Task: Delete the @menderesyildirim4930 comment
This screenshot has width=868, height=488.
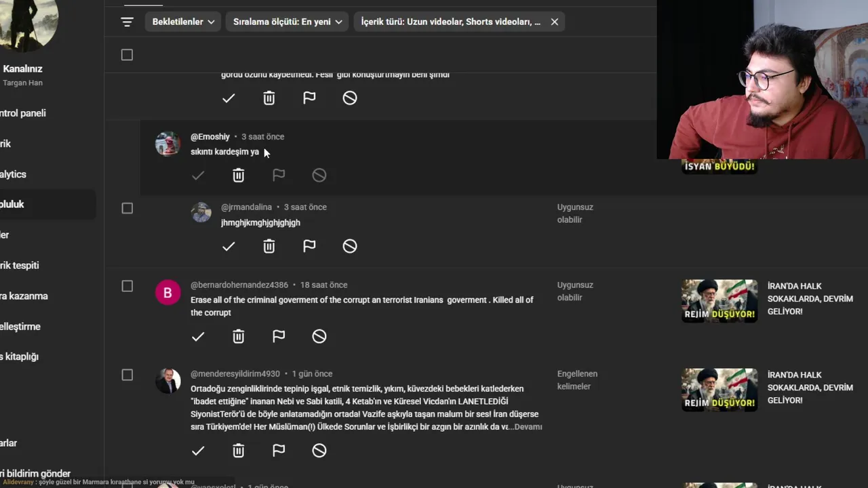Action: pos(239,450)
